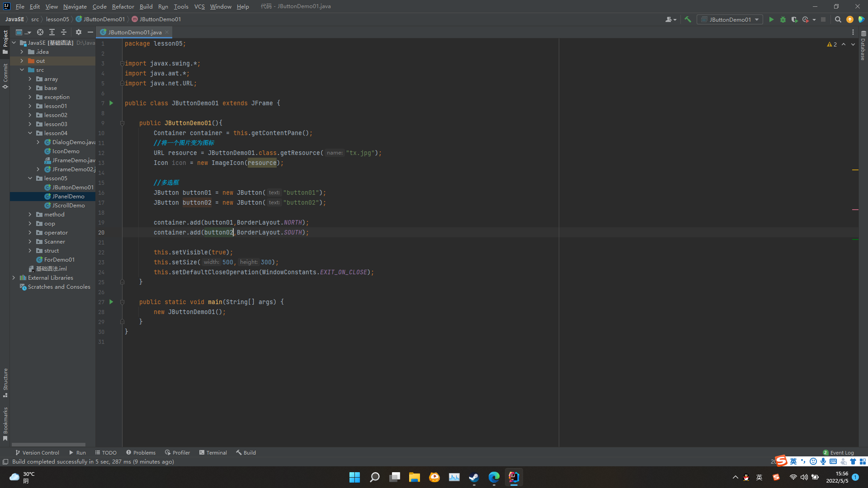The width and height of the screenshot is (868, 488).
Task: Open the Refactor menu
Action: tap(123, 6)
